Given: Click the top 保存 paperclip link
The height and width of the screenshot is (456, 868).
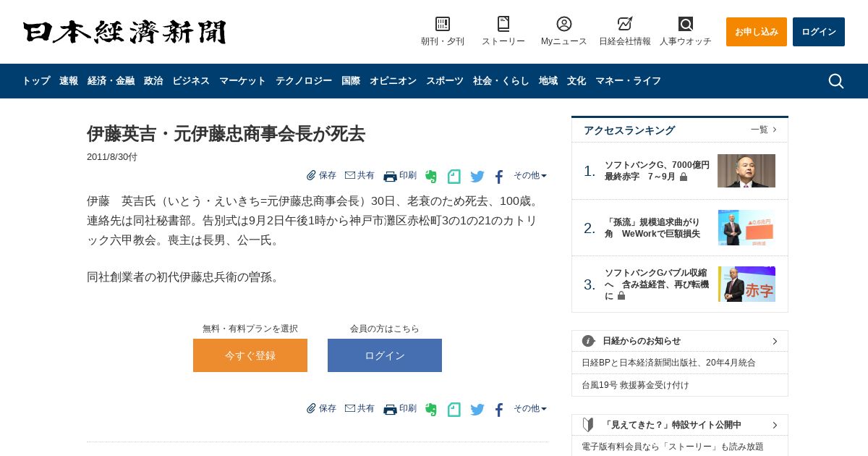Looking at the screenshot, I should [x=321, y=175].
